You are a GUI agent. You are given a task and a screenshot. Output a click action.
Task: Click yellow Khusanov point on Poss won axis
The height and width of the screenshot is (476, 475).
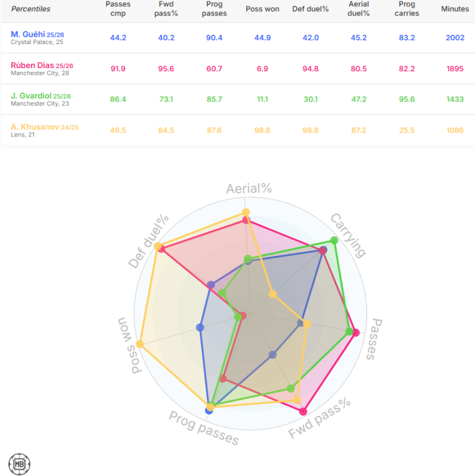click(x=140, y=344)
